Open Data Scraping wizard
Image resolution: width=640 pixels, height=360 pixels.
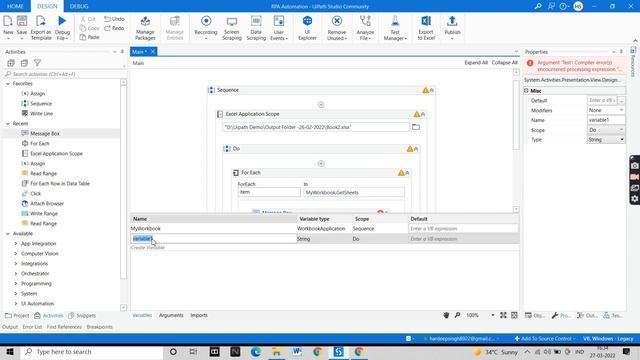tap(256, 28)
